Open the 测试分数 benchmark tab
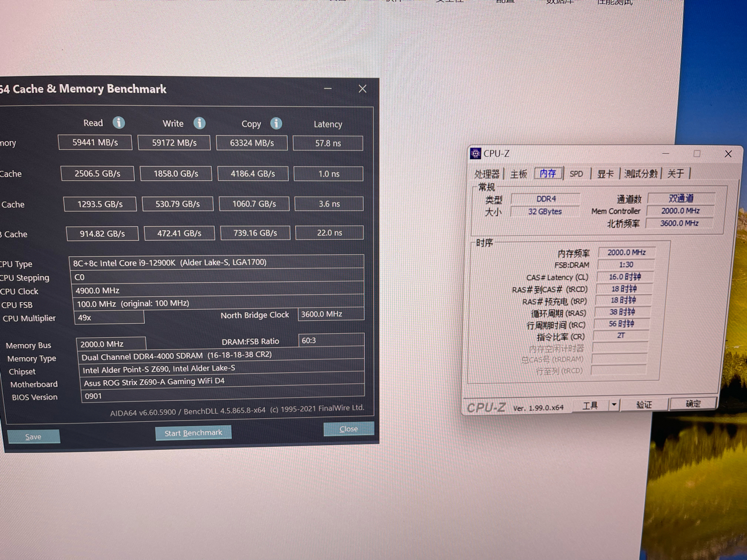The height and width of the screenshot is (560, 747). pos(640,174)
